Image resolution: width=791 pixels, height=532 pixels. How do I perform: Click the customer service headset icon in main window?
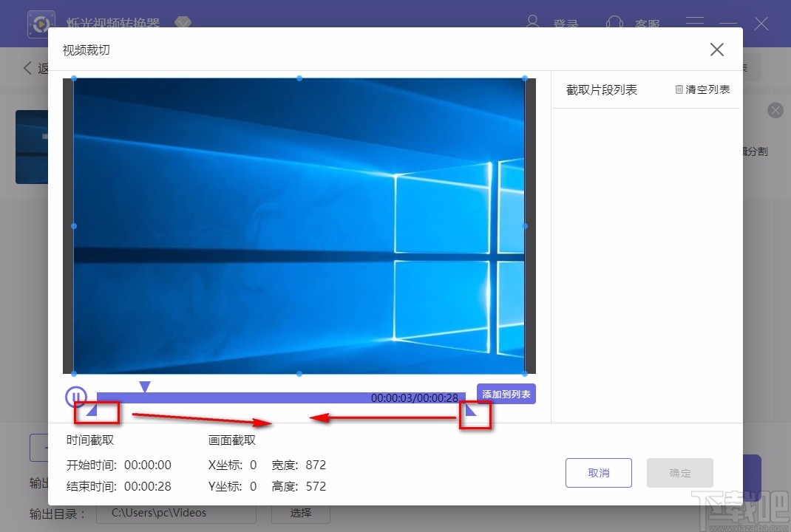pyautogui.click(x=614, y=21)
